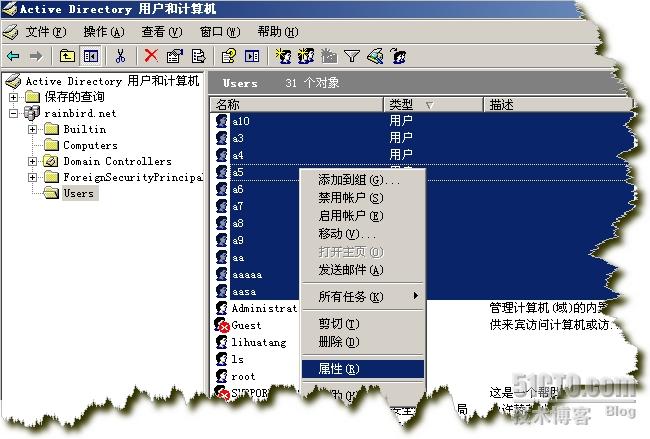650x439 pixels.
Task: Open Properties from the toolbar icon
Action: pos(175,56)
